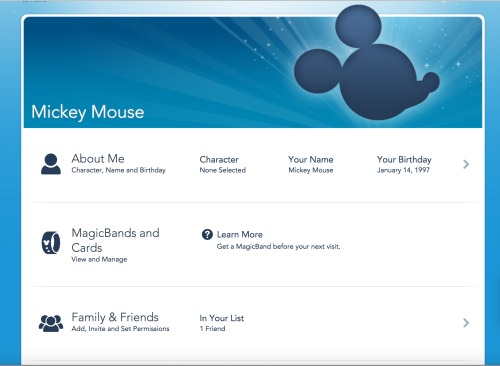Click the 'January 14, 1997' birthday value
The image size is (500, 366).
[403, 170]
